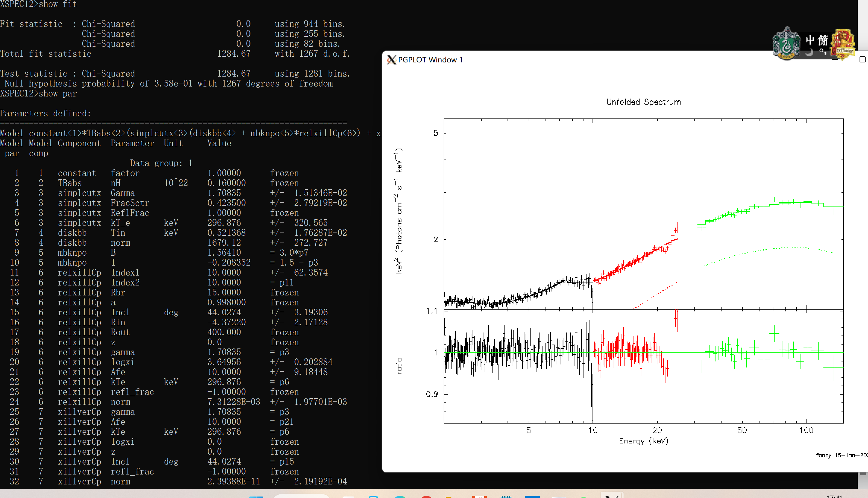Click the xillverCp norm value '2.39388E-11'
The width and height of the screenshot is (868, 498).
tap(234, 481)
